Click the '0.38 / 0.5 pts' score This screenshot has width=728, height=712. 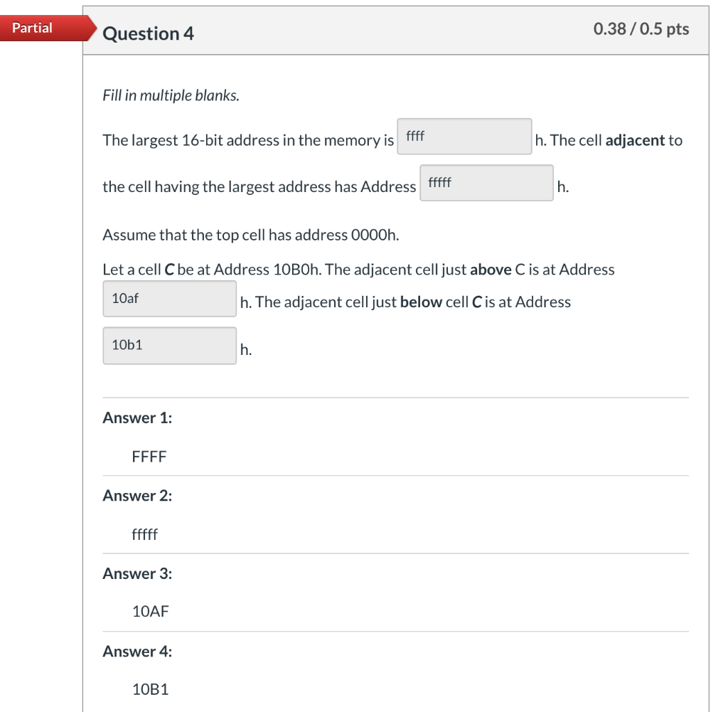tap(641, 28)
